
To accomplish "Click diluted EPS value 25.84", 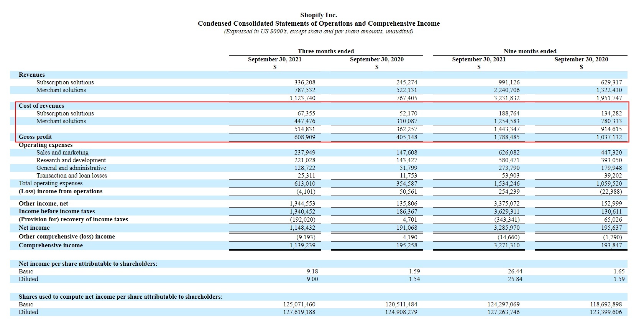I will pos(515,279).
